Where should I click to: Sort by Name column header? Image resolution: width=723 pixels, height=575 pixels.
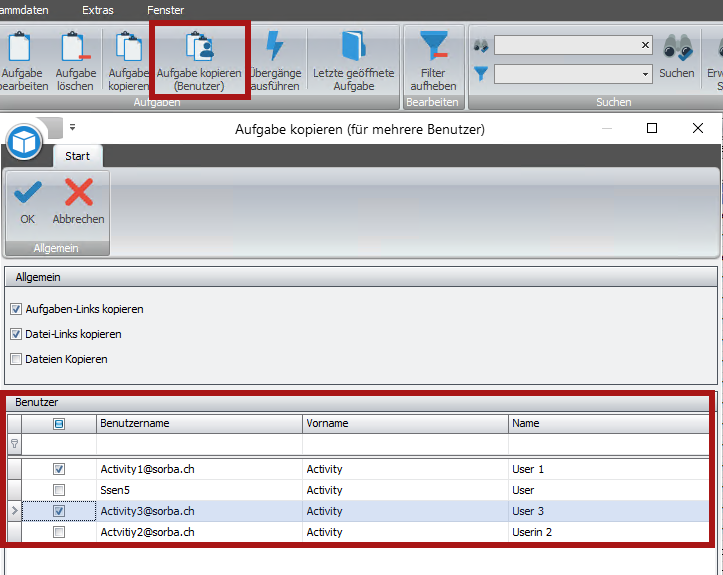pyautogui.click(x=609, y=423)
